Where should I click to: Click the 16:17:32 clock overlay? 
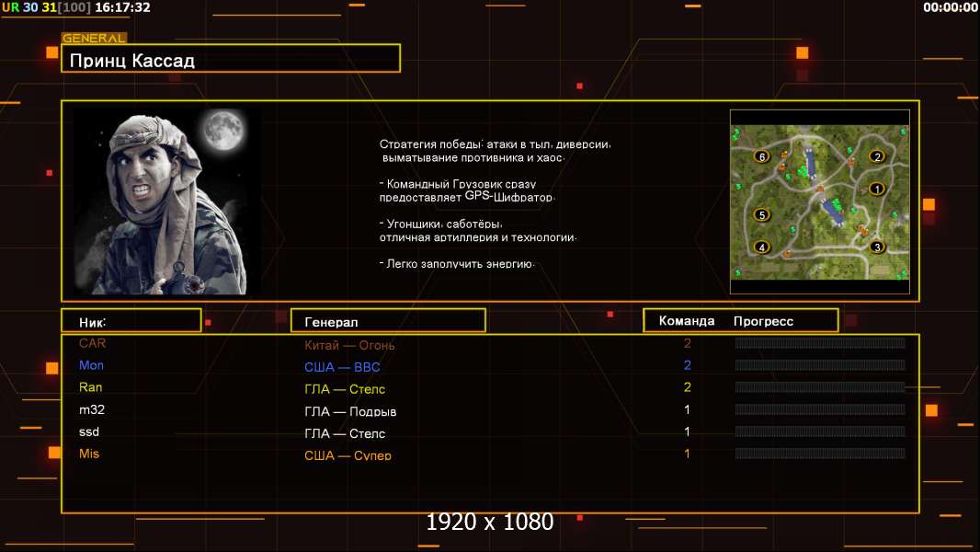click(x=122, y=7)
